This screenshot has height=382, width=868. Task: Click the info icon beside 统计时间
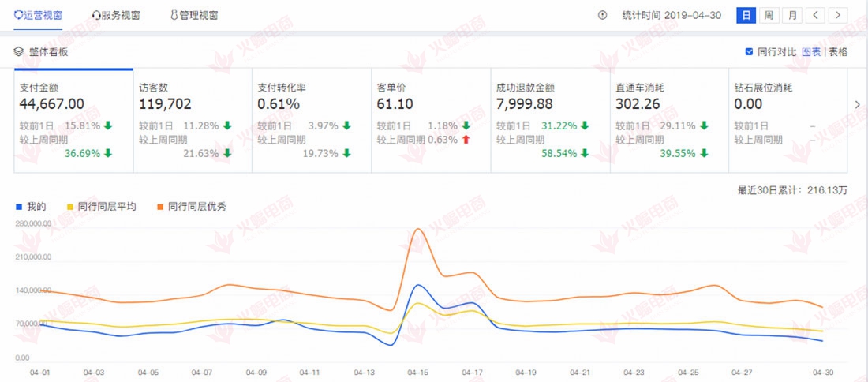(603, 15)
